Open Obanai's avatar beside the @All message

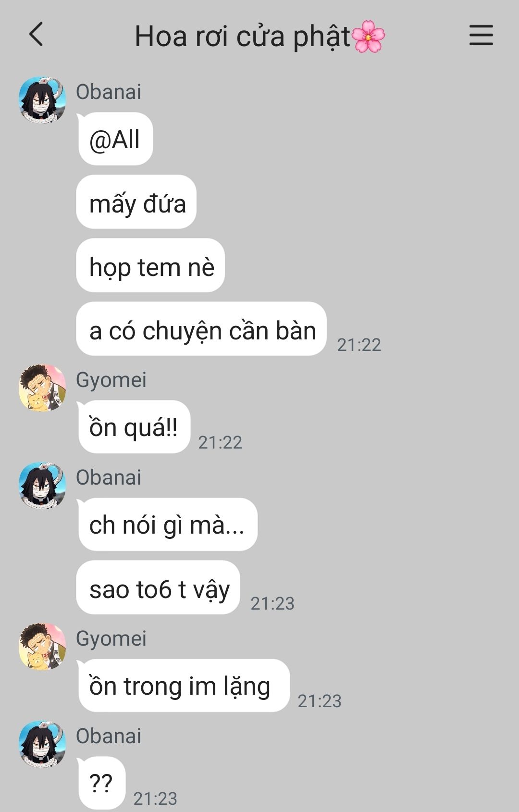42,100
